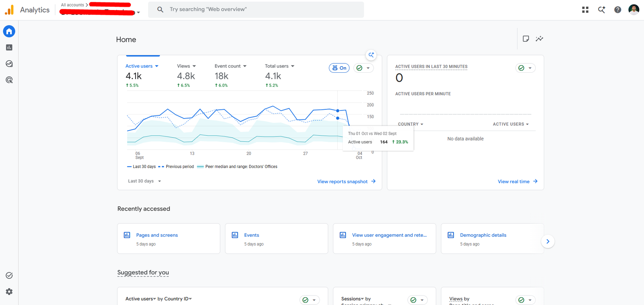644x305 pixels.
Task: Open the Explore sidebar icon
Action: coord(9,63)
